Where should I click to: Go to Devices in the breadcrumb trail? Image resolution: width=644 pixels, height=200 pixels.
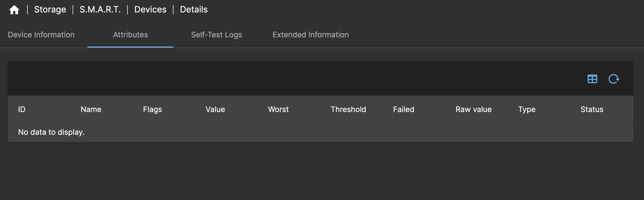point(150,9)
